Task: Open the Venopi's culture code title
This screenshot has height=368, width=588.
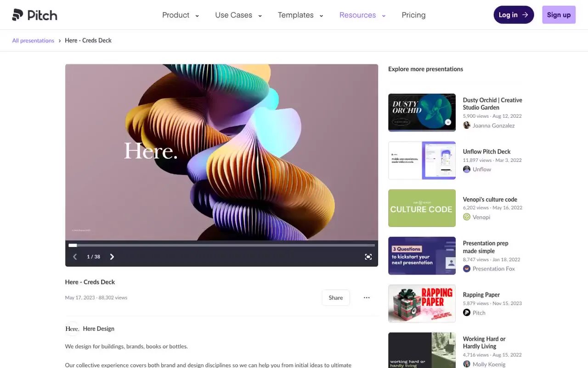Action: tap(490, 200)
